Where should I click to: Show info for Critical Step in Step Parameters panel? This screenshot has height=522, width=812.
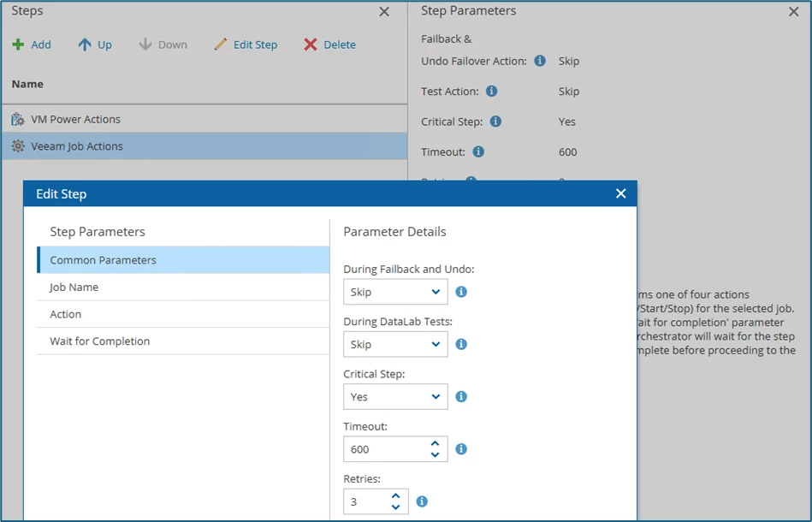tap(496, 122)
